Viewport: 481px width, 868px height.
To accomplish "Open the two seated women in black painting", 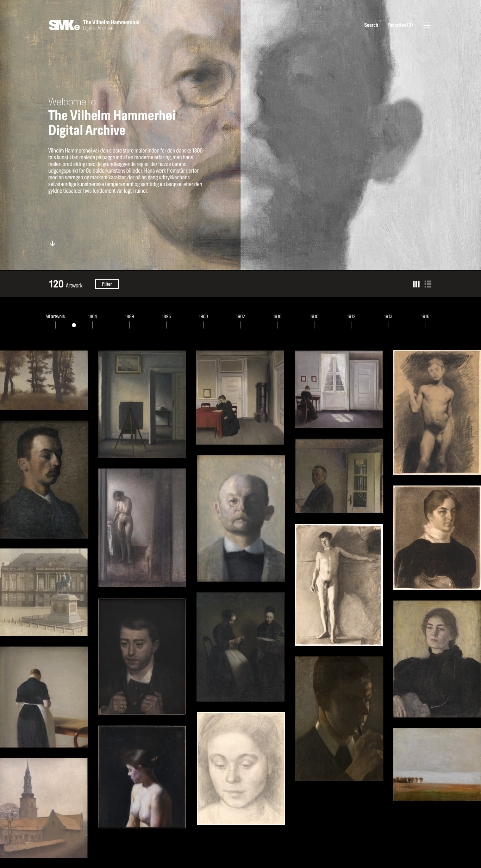I will click(x=241, y=647).
